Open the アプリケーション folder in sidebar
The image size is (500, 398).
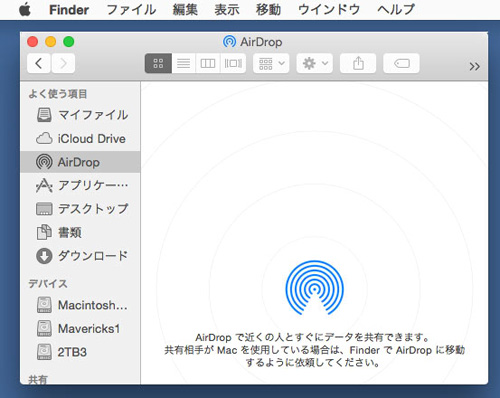click(x=80, y=185)
